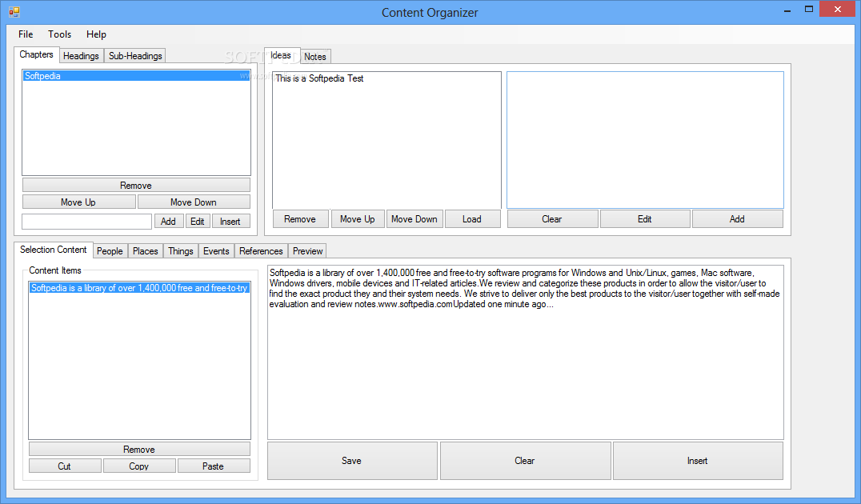The width and height of the screenshot is (861, 504).
Task: Click Move Down under the ideas list
Action: tap(414, 219)
